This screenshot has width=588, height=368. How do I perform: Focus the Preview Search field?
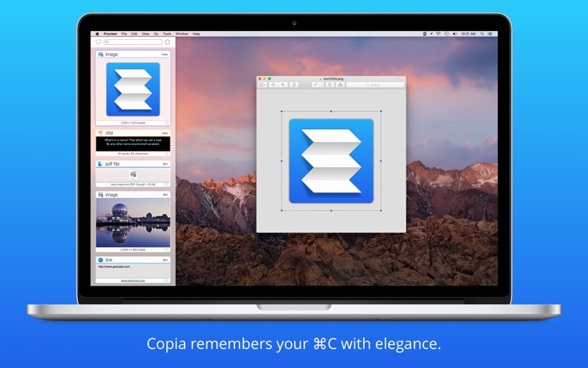[x=376, y=85]
